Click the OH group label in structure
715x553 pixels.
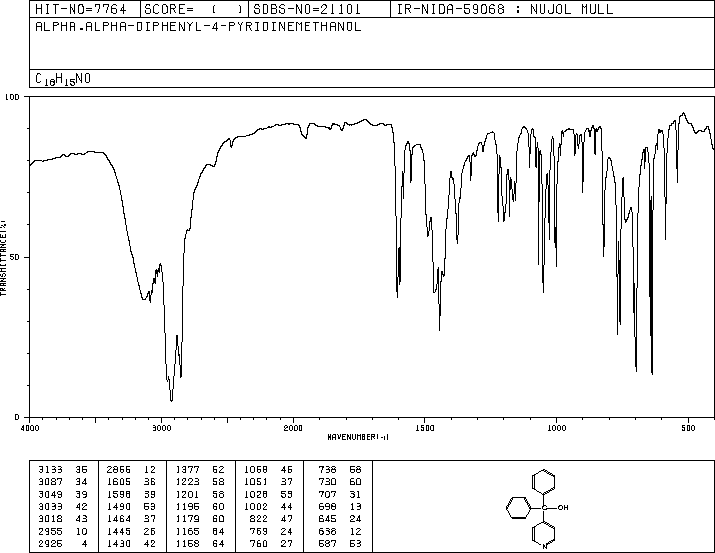coord(563,507)
